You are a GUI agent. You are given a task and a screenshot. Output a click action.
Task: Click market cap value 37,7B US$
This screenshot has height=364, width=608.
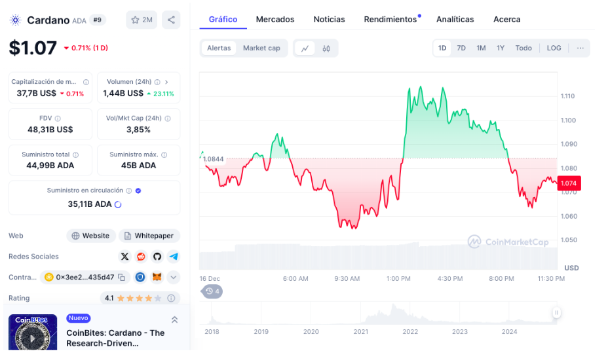(37, 94)
